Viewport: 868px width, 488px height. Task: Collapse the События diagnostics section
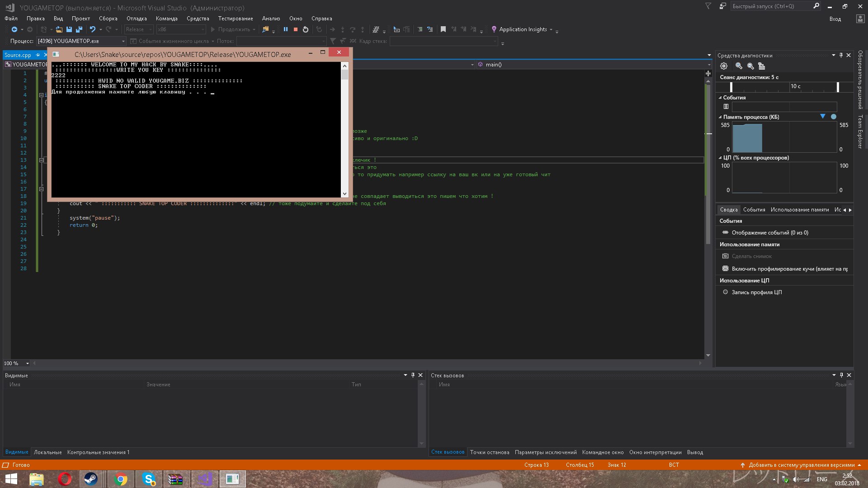coord(720,98)
